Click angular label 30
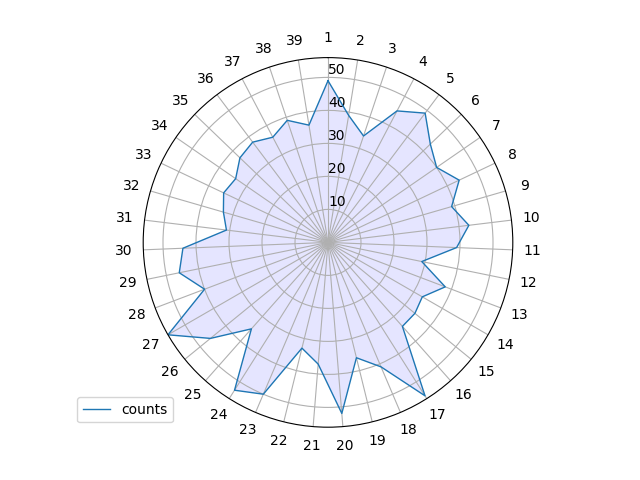 click(123, 250)
